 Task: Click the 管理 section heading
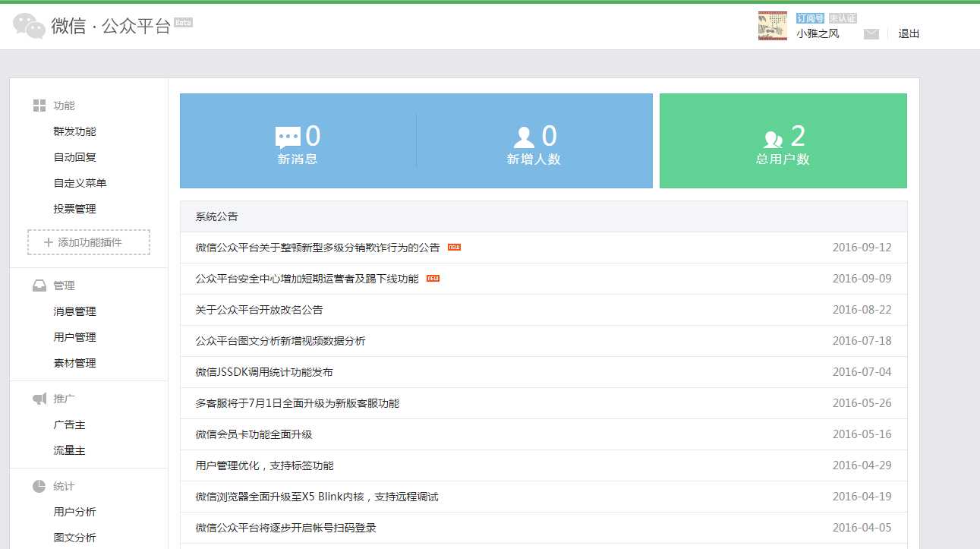[64, 286]
